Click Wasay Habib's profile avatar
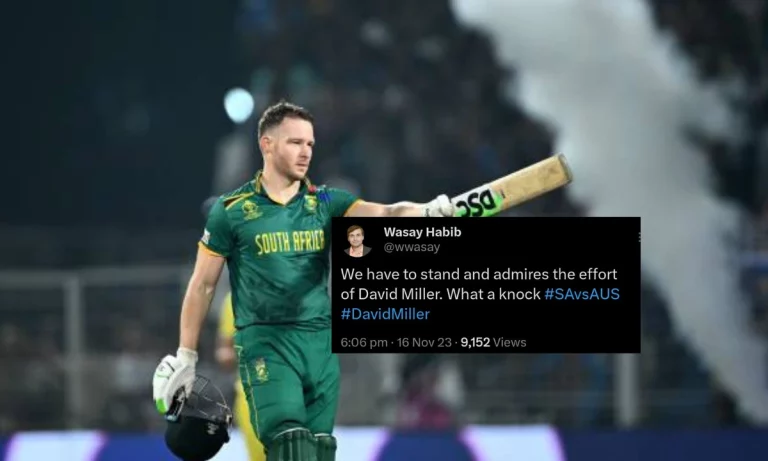 357,241
